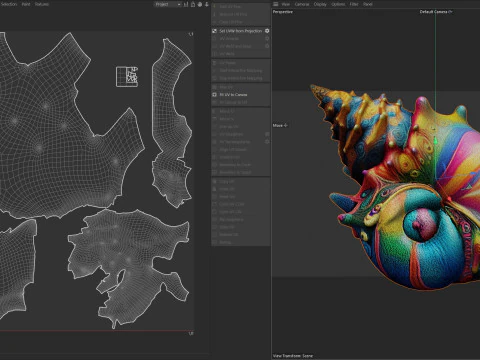The height and width of the screenshot is (360, 480).
Task: Click the Perspective view label
Action: click(283, 12)
